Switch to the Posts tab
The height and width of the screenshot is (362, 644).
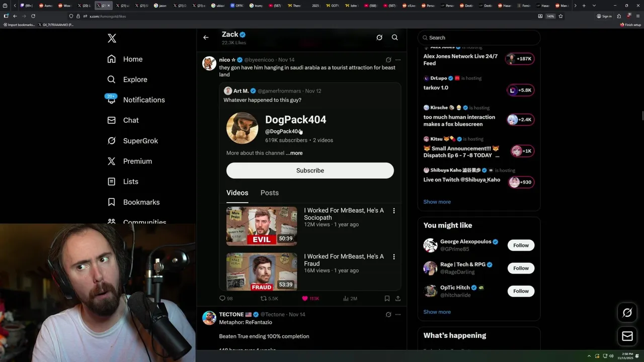click(x=270, y=193)
